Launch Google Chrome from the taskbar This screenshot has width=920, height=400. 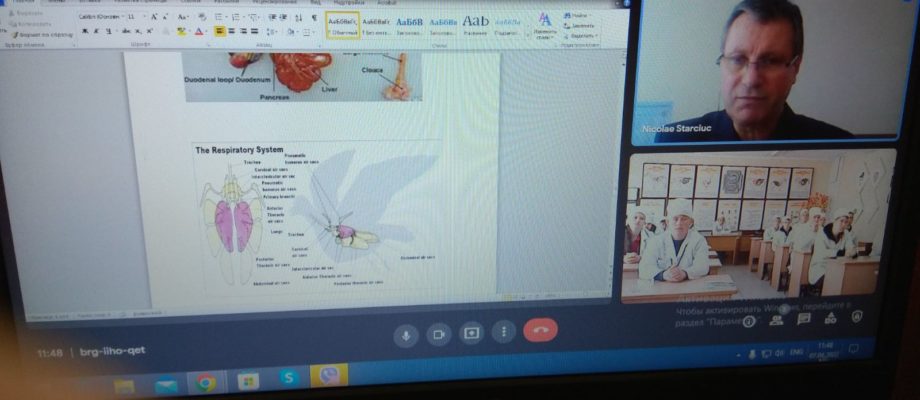(x=206, y=383)
